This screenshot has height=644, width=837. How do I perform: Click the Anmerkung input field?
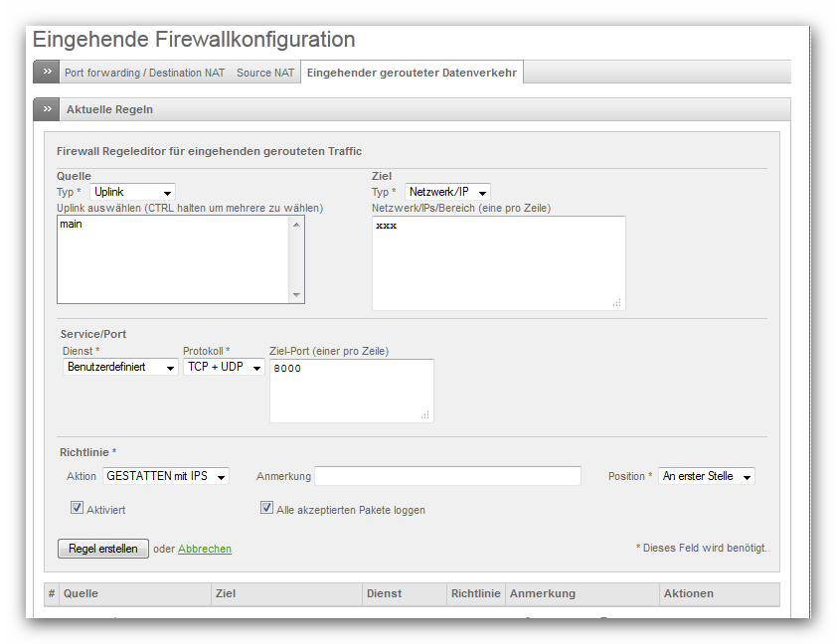point(447,477)
